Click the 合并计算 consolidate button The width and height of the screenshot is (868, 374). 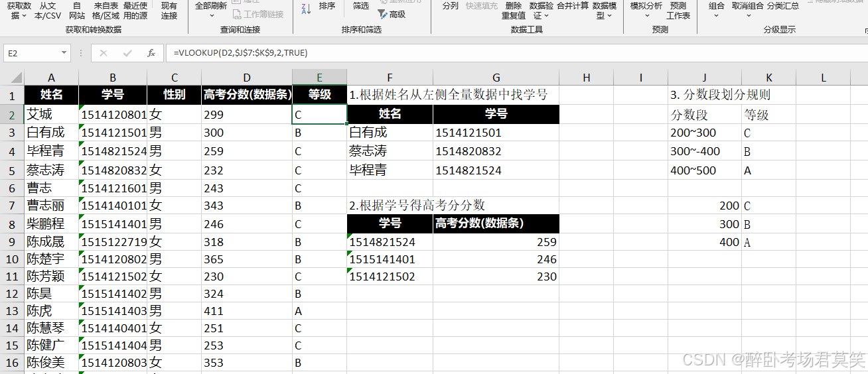click(x=573, y=6)
